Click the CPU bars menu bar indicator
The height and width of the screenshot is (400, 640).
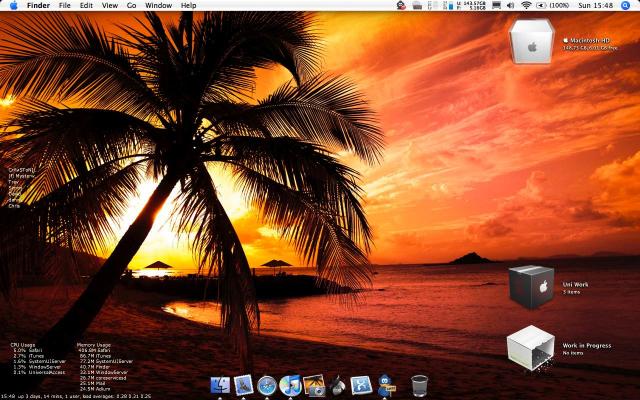[432, 5]
